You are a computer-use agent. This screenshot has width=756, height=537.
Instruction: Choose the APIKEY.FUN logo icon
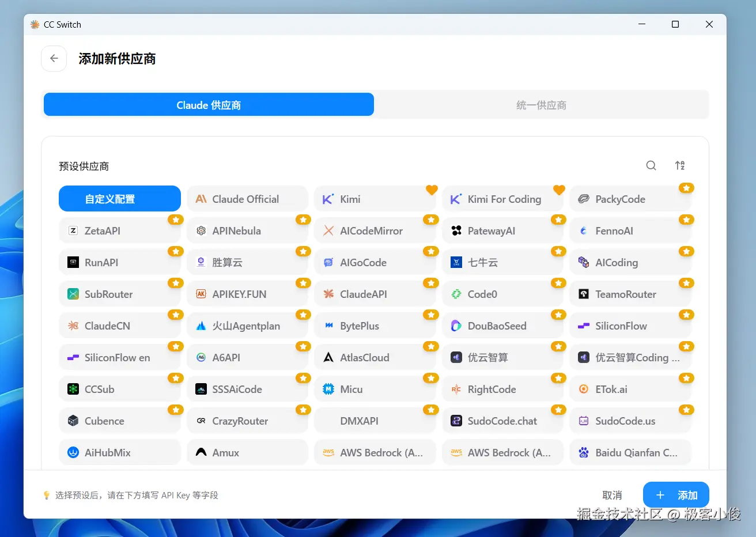[x=201, y=294]
